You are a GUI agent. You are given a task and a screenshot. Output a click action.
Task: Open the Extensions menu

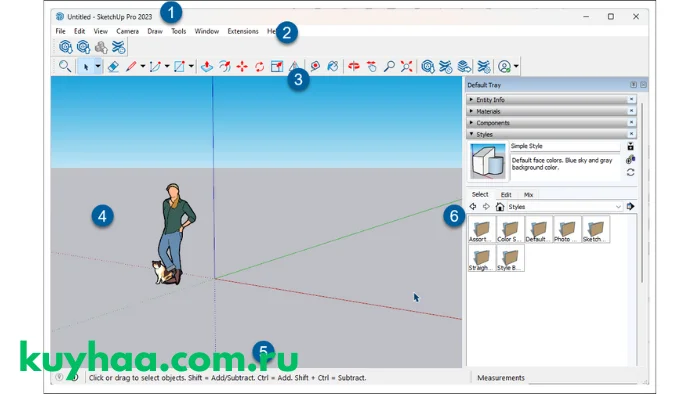tap(243, 31)
